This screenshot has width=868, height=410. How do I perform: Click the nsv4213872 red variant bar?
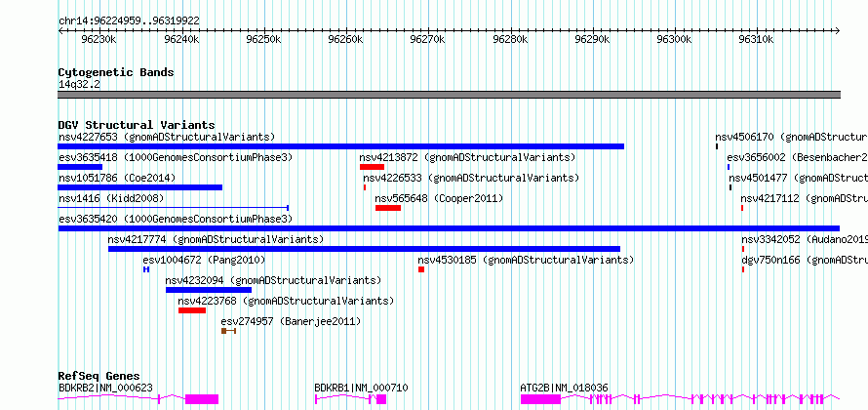point(372,167)
